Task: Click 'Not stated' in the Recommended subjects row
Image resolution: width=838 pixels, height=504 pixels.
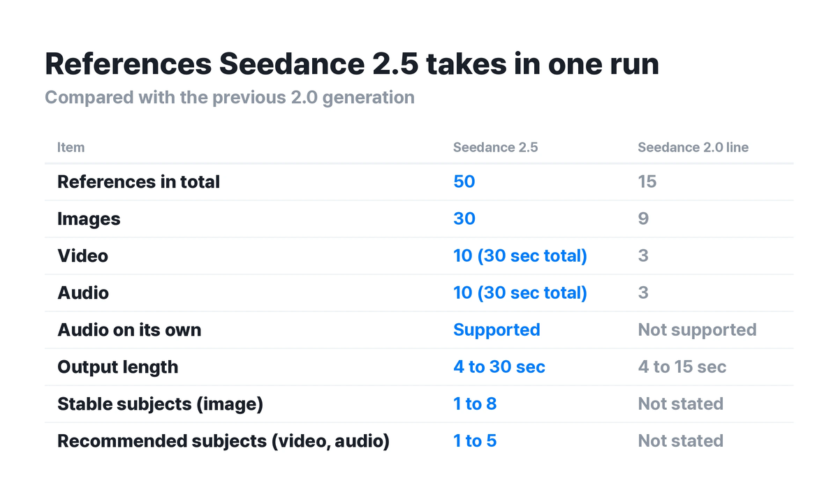Action: 680,441
